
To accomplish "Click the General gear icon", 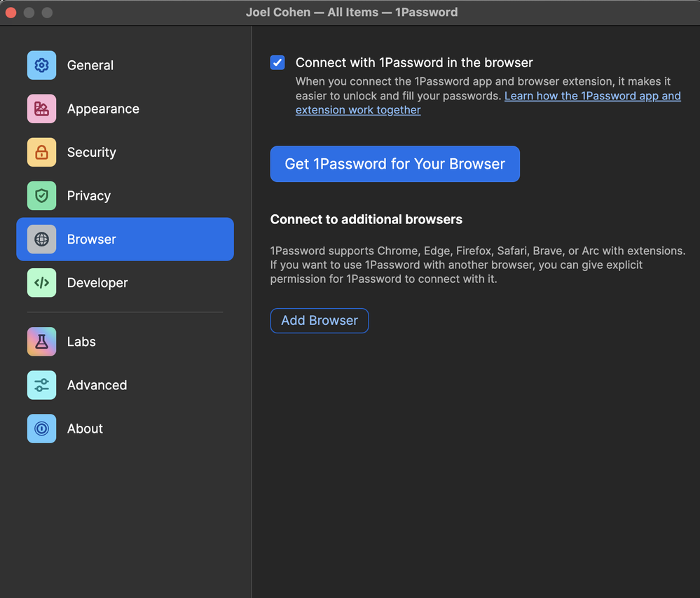I will (41, 65).
